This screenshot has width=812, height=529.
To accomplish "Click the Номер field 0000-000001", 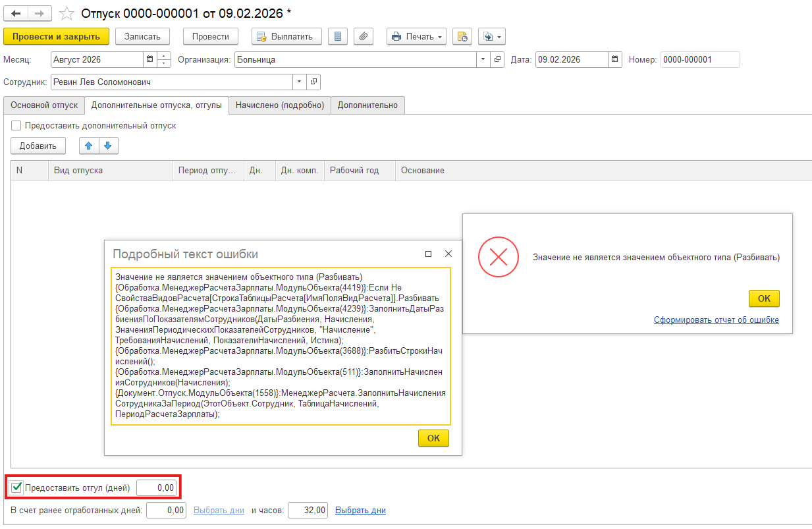I will pyautogui.click(x=700, y=59).
